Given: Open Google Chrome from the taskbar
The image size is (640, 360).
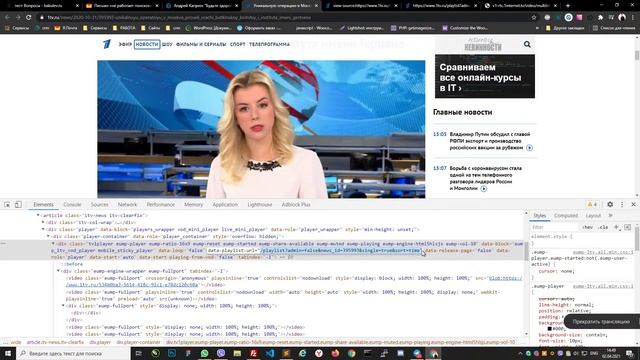Looking at the screenshot, I should pos(351,353).
